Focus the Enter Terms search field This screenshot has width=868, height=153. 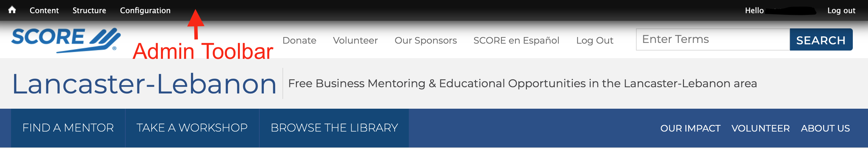tap(713, 39)
